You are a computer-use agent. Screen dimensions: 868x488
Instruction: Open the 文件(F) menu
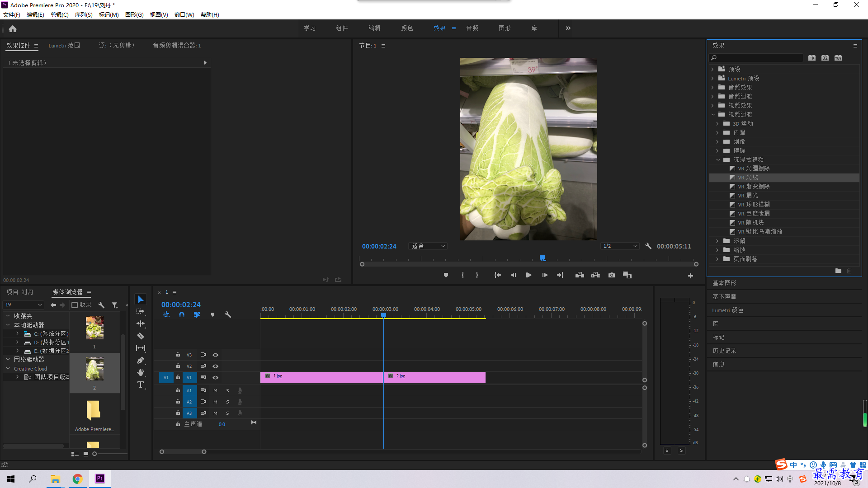pyautogui.click(x=12, y=14)
